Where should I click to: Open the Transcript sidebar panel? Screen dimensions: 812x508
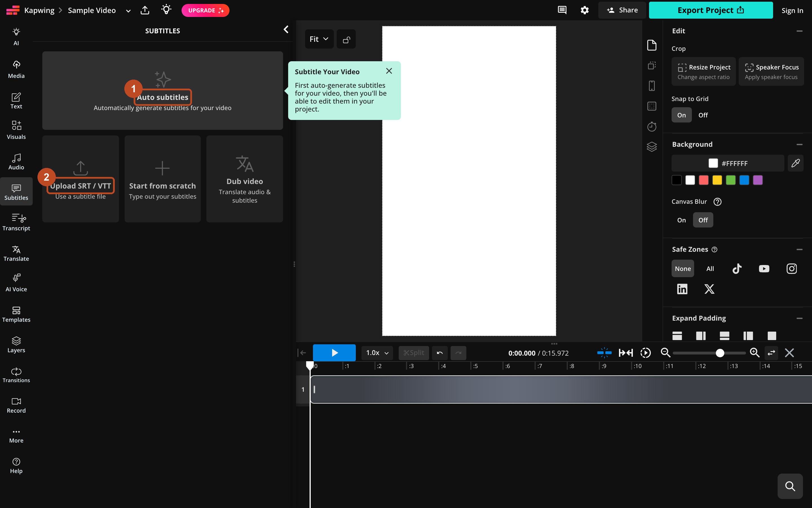point(16,222)
